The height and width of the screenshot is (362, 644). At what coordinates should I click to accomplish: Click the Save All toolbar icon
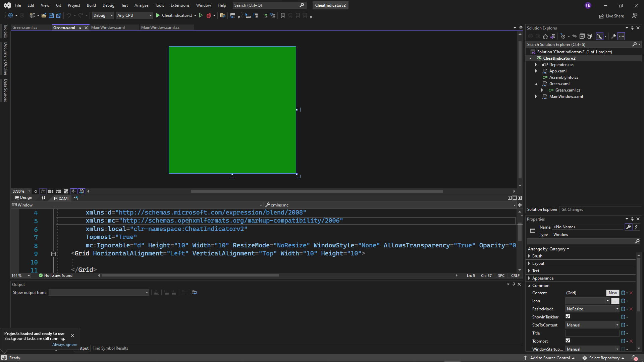tap(59, 15)
